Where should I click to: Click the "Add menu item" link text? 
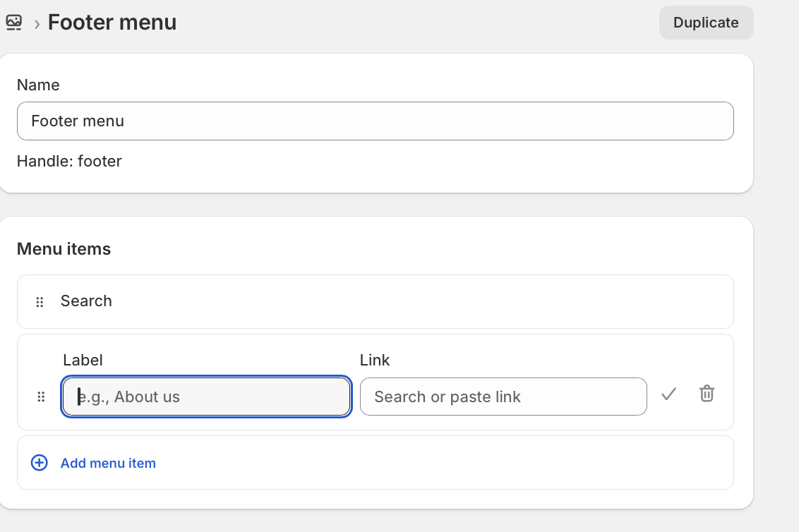coord(108,464)
